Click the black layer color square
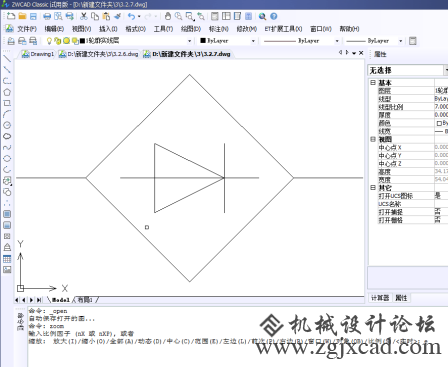Image resolution: width=448 pixels, height=368 pixels. click(82, 41)
